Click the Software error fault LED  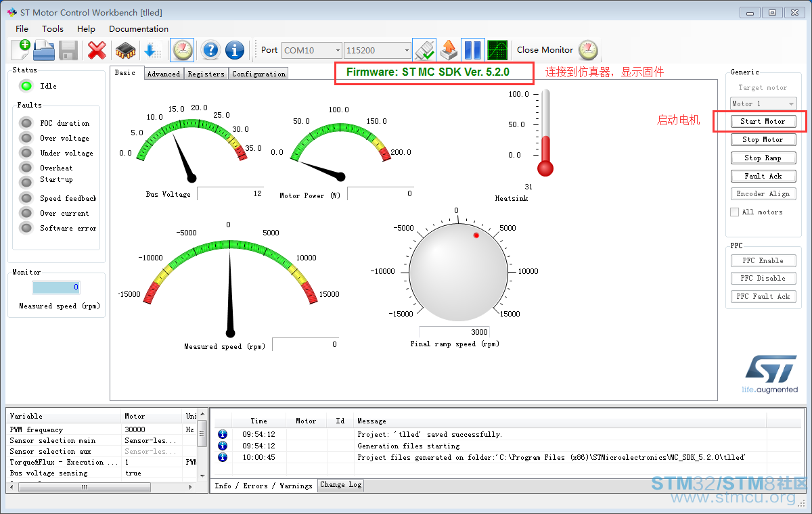point(26,228)
